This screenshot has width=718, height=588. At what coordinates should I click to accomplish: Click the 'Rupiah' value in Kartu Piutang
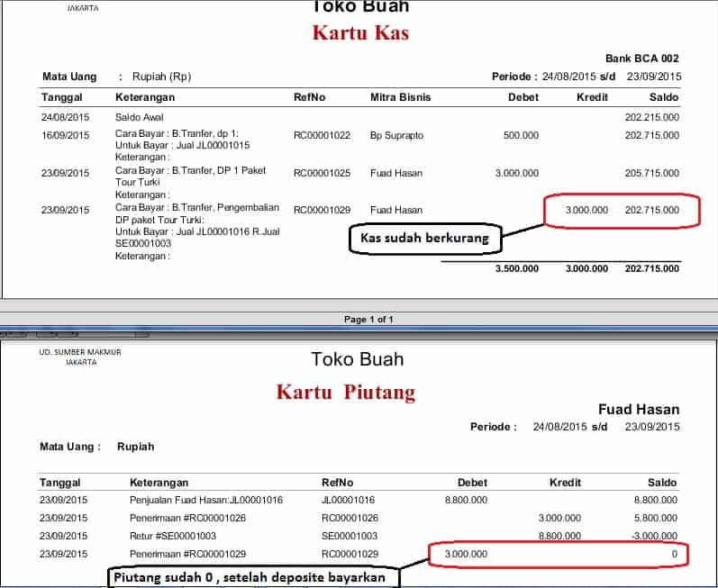click(x=135, y=447)
